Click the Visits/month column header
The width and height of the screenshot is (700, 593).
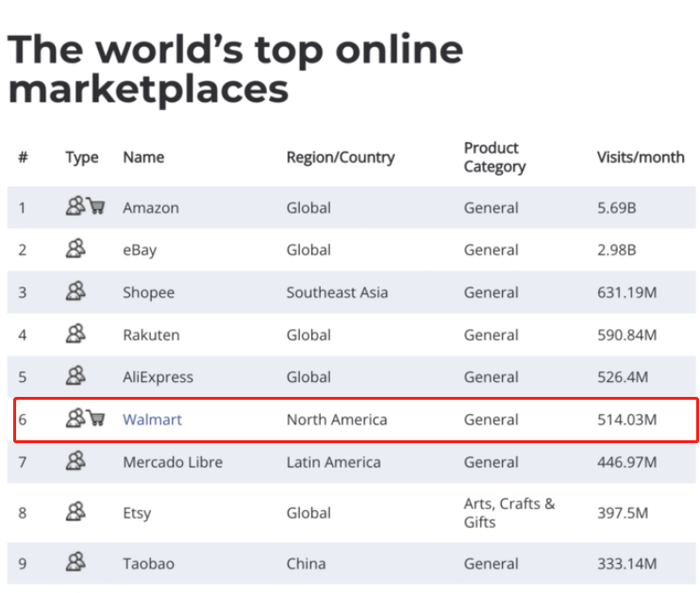(641, 157)
